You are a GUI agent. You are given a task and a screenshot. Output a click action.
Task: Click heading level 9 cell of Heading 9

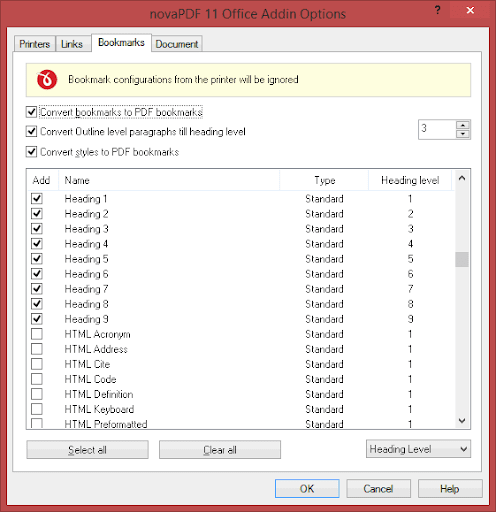[x=410, y=319]
